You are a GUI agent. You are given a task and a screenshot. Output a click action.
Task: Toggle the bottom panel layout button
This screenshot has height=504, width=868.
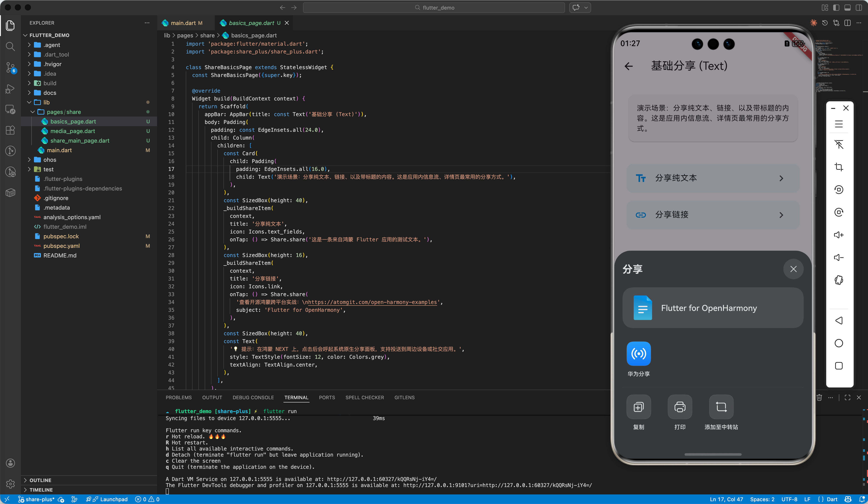(x=847, y=8)
